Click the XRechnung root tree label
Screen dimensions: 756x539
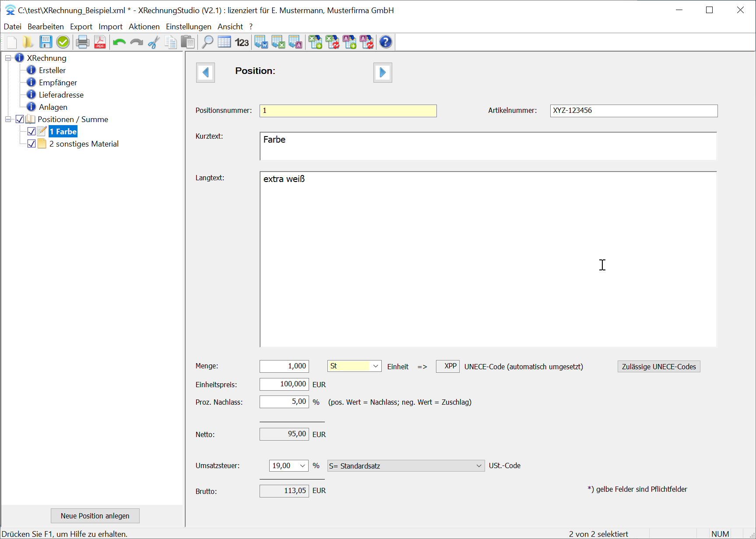pyautogui.click(x=46, y=58)
